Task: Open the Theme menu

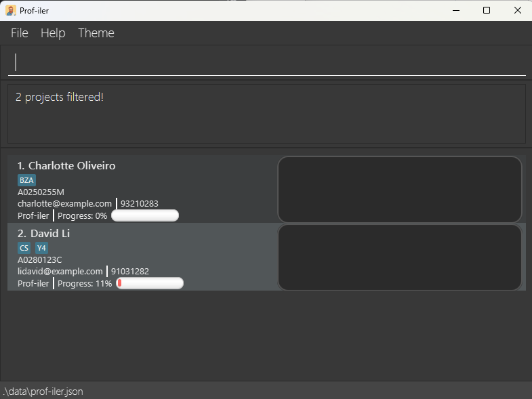Action: coord(96,33)
